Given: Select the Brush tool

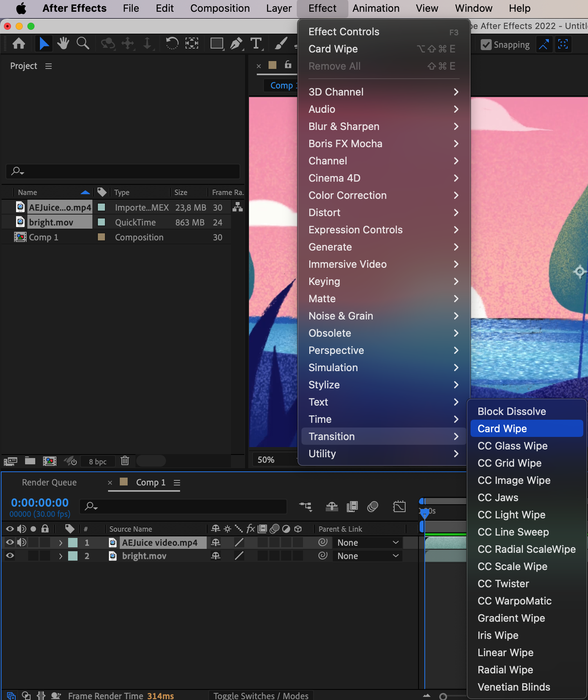Looking at the screenshot, I should 281,43.
